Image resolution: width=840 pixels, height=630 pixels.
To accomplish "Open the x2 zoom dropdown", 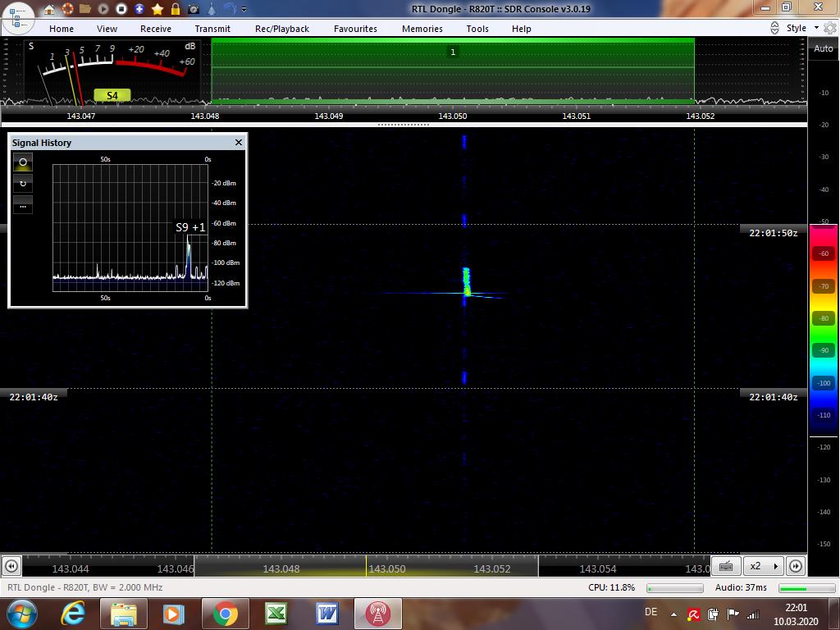I will coord(764,566).
